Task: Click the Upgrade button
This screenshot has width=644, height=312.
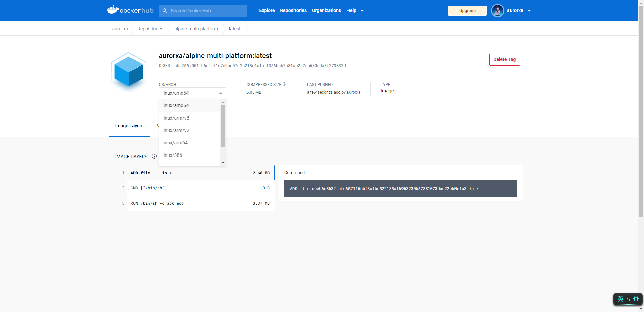Action: tap(467, 11)
